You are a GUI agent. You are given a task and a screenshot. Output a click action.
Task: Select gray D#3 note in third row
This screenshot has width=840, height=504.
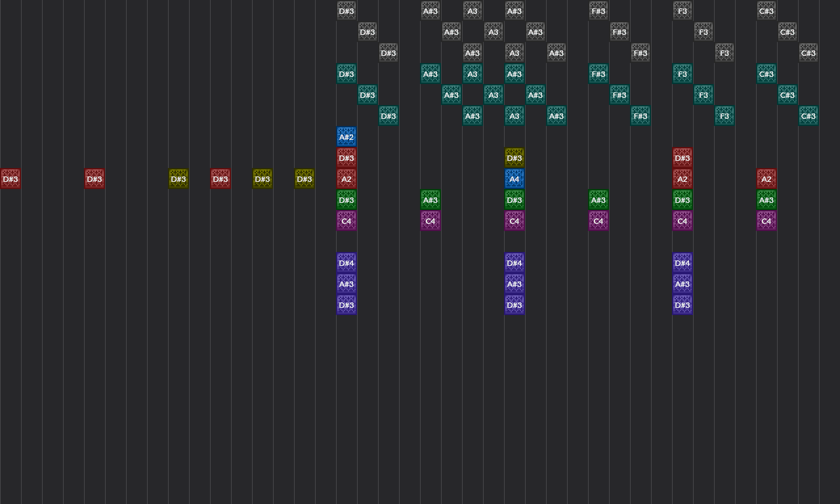388,52
